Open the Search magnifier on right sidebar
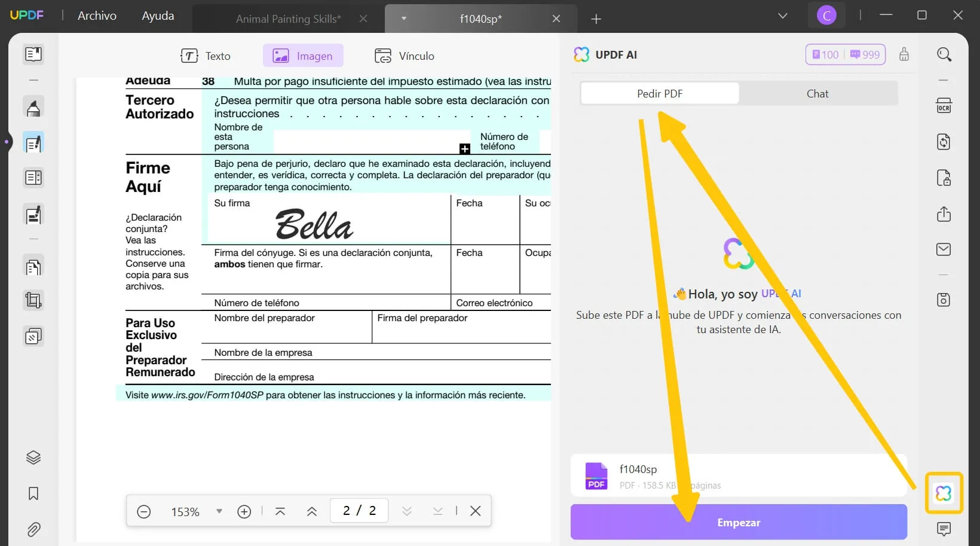The width and height of the screenshot is (980, 546). point(944,54)
